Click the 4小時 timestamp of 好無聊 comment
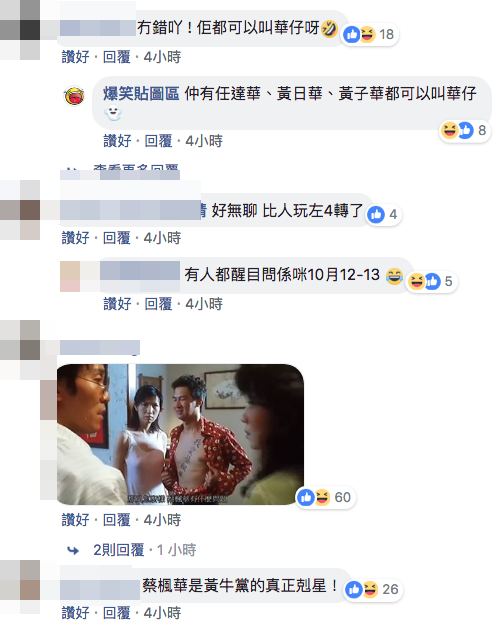Screen dimensions: 498x627 coord(162,238)
